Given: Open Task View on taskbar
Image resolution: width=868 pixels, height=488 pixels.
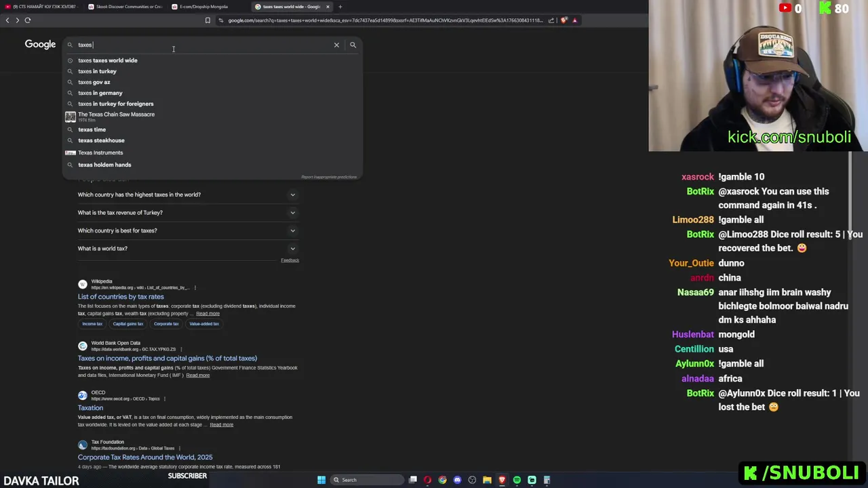Looking at the screenshot, I should tap(412, 480).
